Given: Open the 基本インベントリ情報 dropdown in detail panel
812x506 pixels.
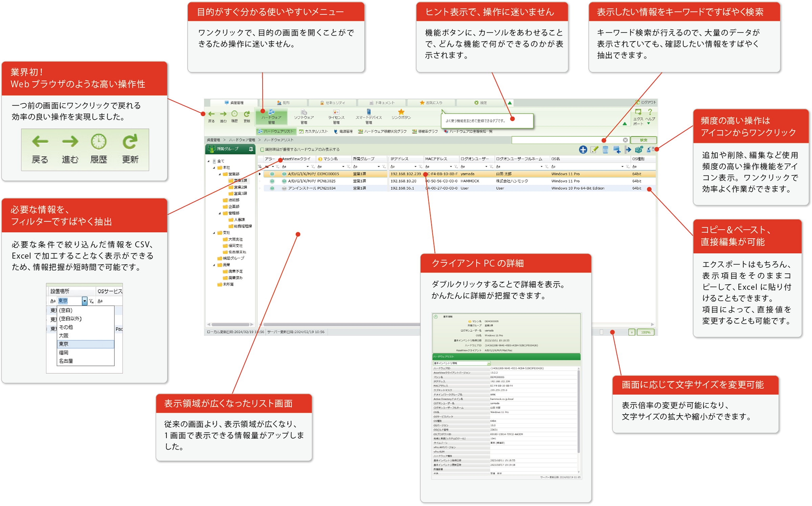Looking at the screenshot, I should [489, 363].
